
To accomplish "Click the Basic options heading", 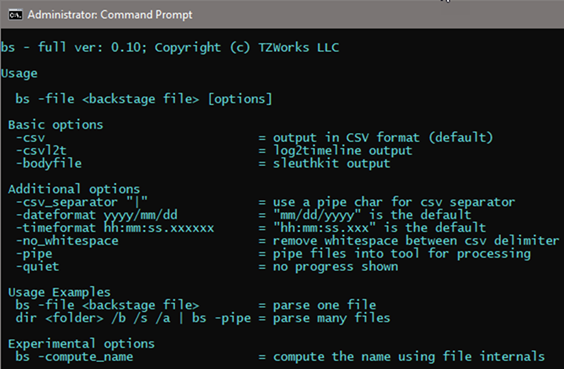I will (x=55, y=125).
